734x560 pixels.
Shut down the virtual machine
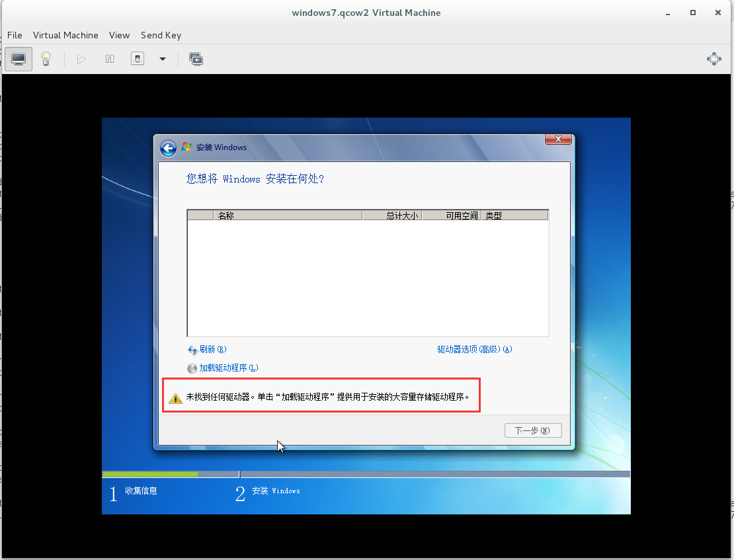pos(137,59)
